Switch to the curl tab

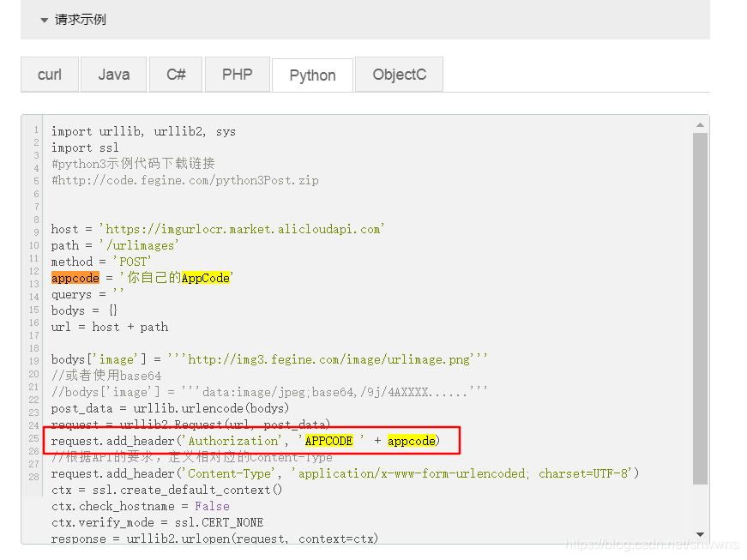pyautogui.click(x=50, y=75)
